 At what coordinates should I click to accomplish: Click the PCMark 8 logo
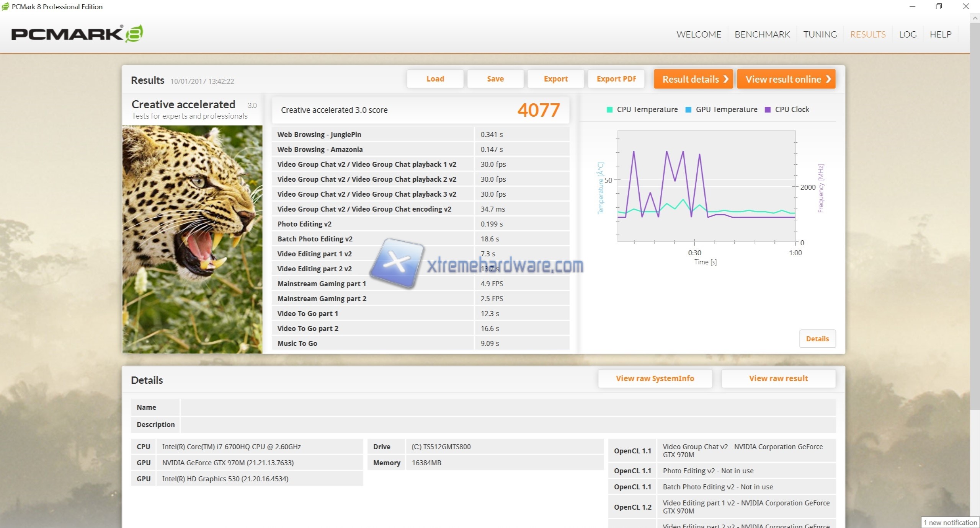pos(77,34)
